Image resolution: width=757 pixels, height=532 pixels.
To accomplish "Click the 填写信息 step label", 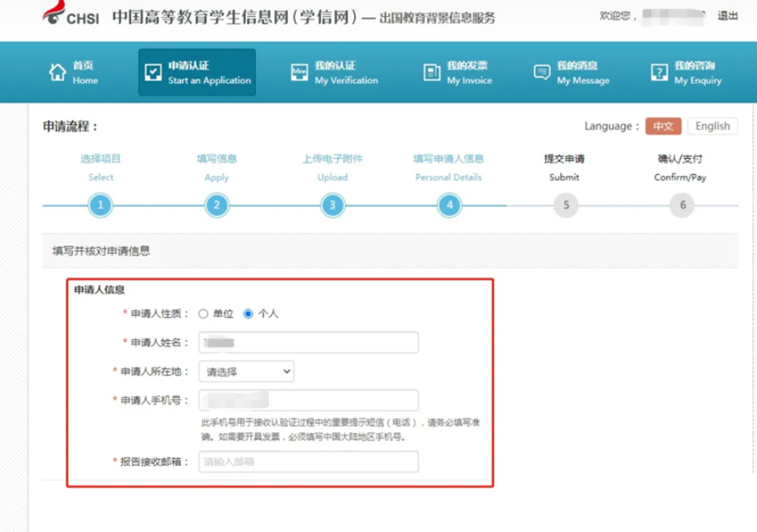I will [x=217, y=159].
